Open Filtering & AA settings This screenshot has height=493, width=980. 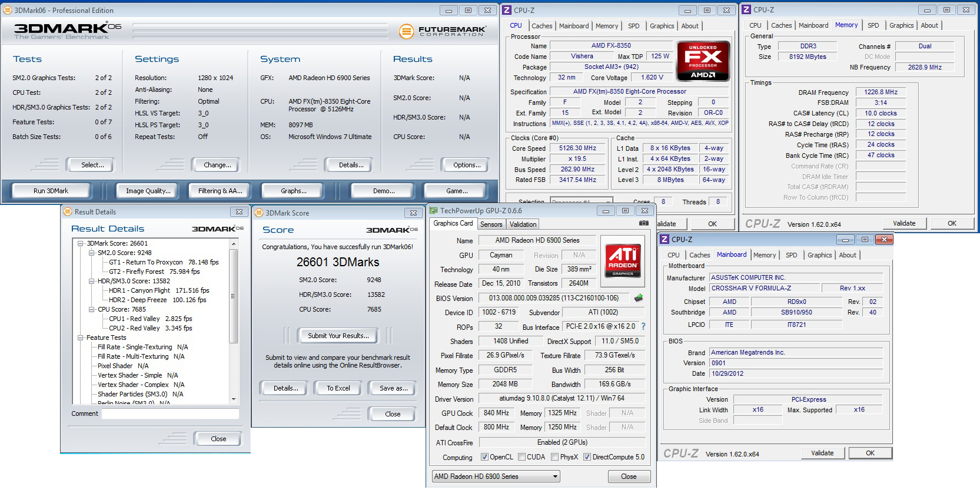(220, 191)
